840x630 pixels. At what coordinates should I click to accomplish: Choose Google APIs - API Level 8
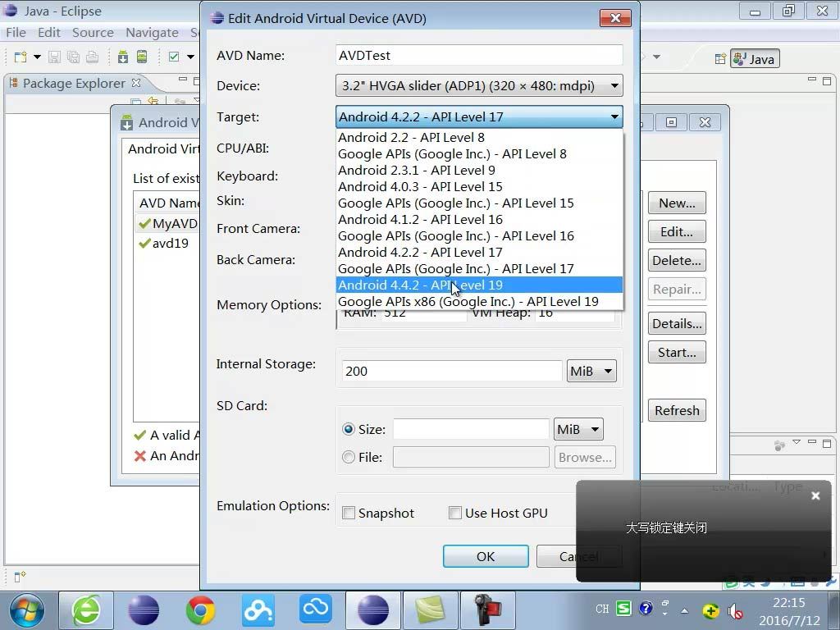[x=479, y=154]
